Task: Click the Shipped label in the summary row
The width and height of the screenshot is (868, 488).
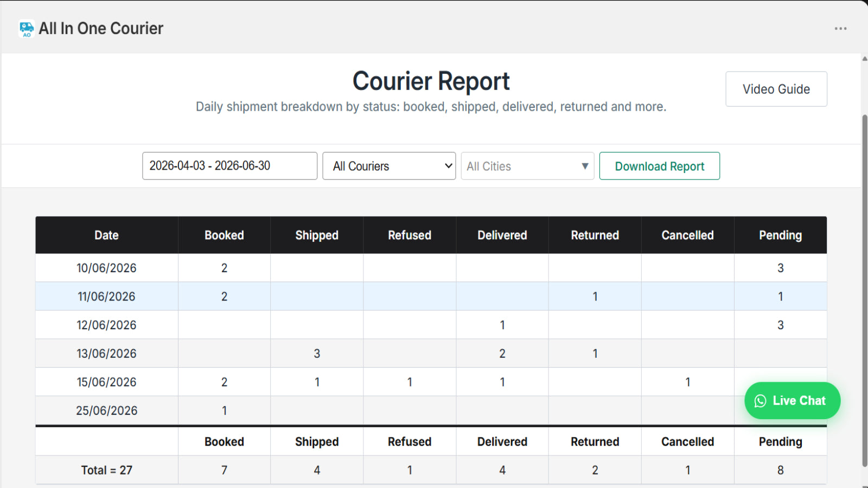Action: (x=317, y=441)
